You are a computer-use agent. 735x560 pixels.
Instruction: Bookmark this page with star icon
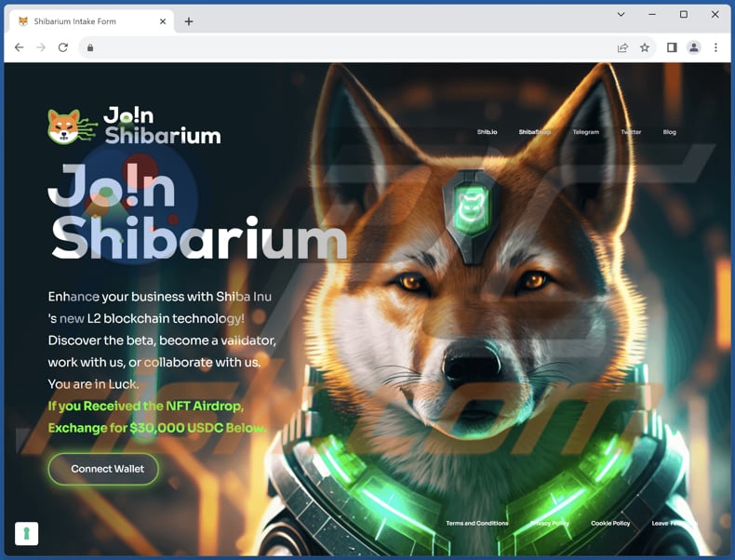coord(645,47)
